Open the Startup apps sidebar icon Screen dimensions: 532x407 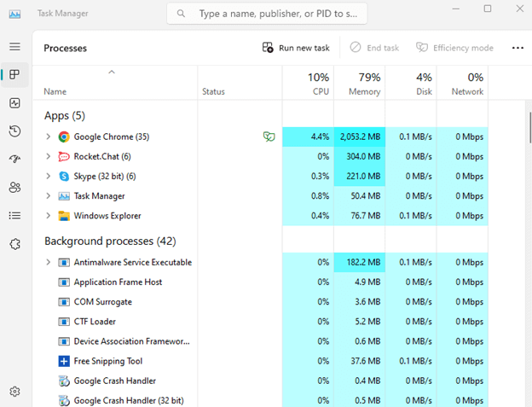coord(14,159)
